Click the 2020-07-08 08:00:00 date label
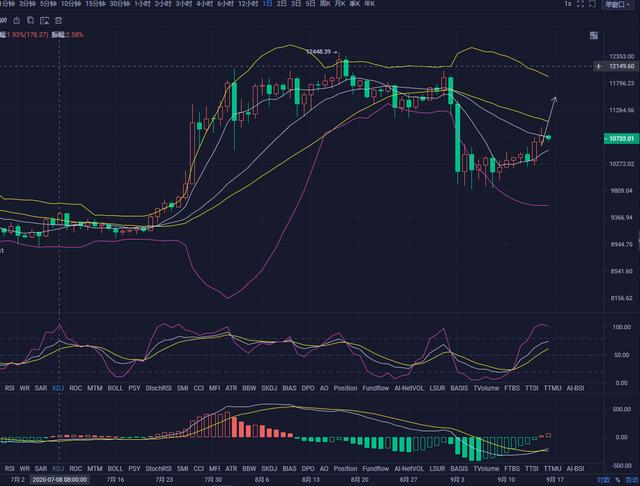 [60, 480]
